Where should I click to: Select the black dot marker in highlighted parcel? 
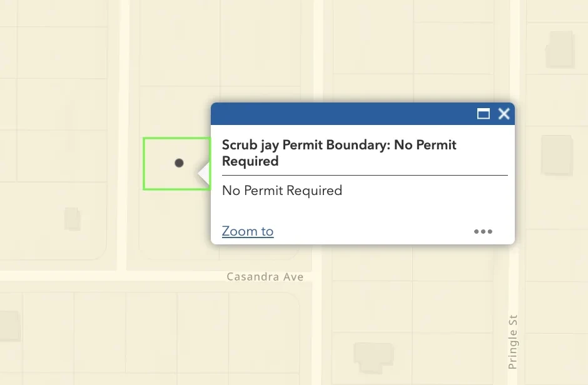pos(179,163)
